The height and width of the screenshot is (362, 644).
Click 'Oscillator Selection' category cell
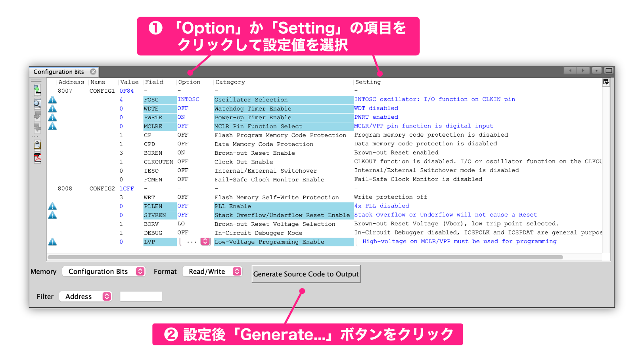[x=284, y=100]
